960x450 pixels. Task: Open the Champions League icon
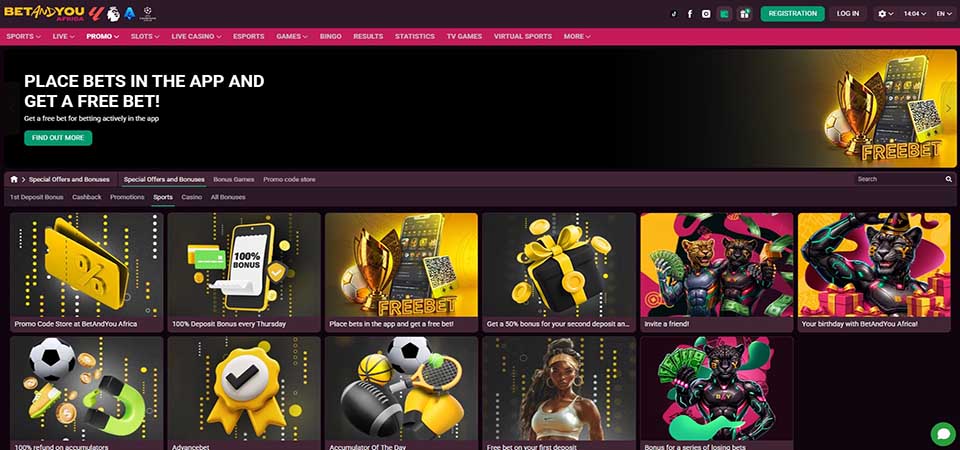(x=146, y=13)
